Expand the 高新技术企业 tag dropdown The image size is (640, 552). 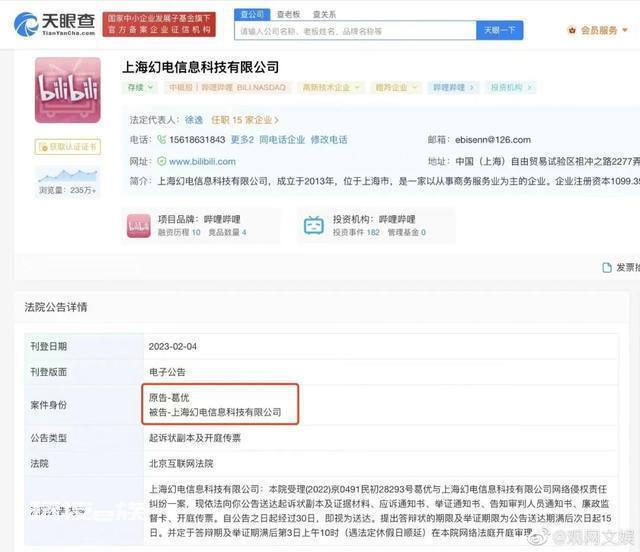(331, 87)
